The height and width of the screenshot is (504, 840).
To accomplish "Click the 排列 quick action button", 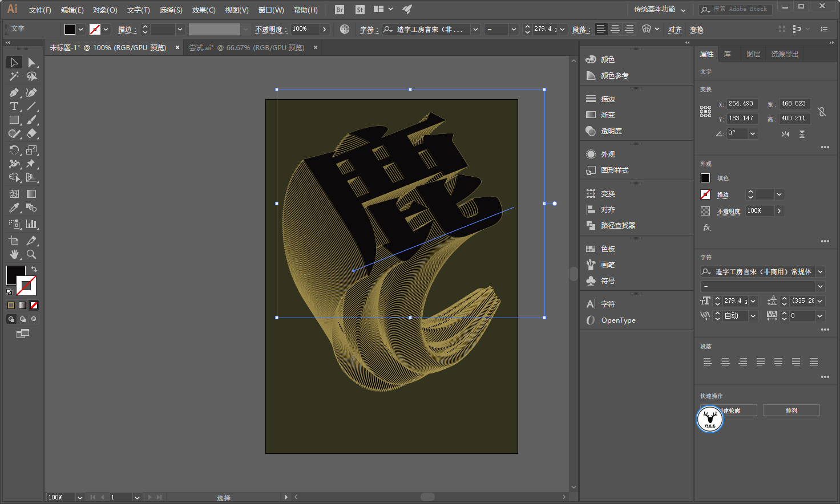I will click(x=791, y=410).
